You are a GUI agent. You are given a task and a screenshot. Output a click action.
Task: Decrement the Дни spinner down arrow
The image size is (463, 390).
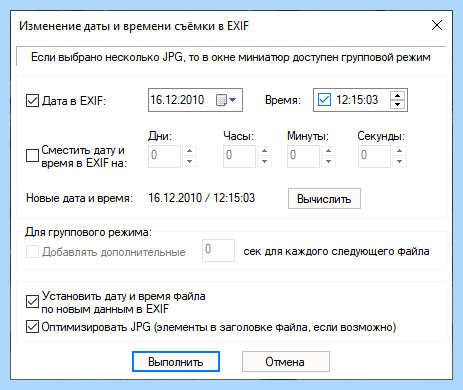pos(189,162)
